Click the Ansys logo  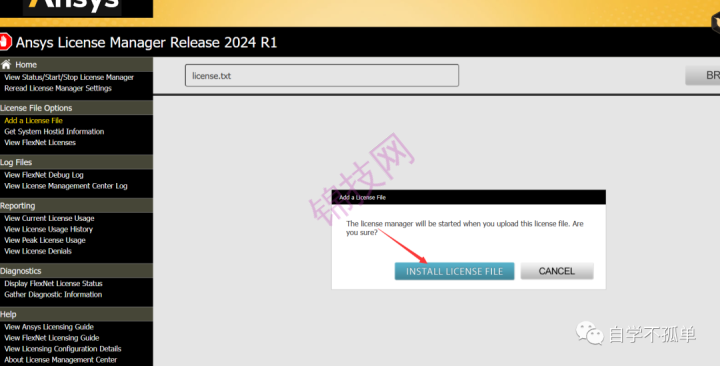click(x=73, y=6)
